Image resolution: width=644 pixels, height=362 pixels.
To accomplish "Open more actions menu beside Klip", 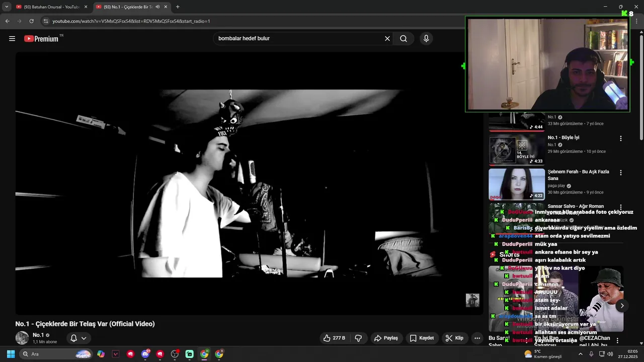I will pyautogui.click(x=477, y=338).
